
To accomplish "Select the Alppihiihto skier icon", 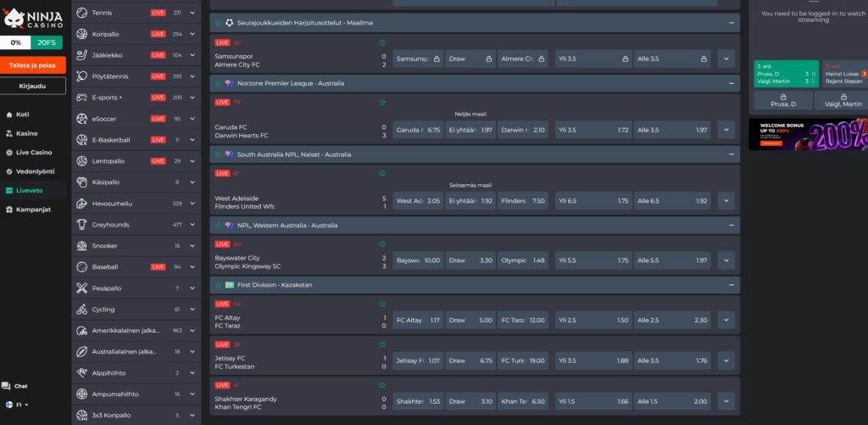I will click(x=82, y=373).
